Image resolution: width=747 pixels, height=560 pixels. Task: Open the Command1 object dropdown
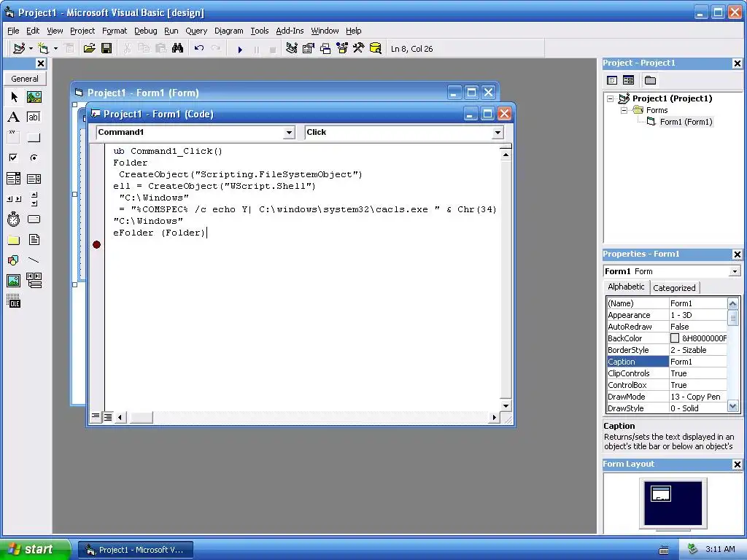[289, 133]
